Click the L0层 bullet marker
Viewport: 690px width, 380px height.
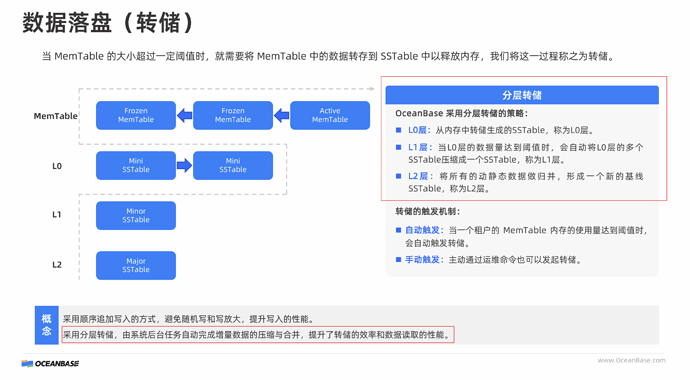click(398, 130)
